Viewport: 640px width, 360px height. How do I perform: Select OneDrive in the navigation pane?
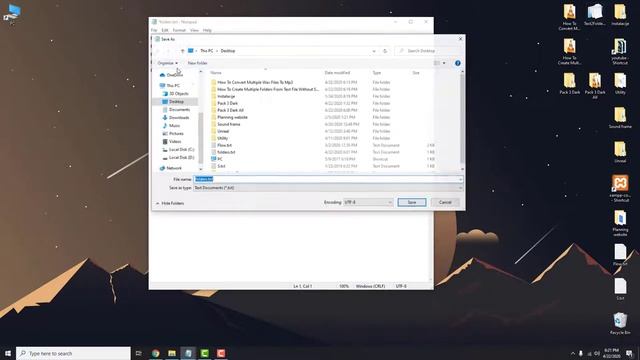pos(175,75)
